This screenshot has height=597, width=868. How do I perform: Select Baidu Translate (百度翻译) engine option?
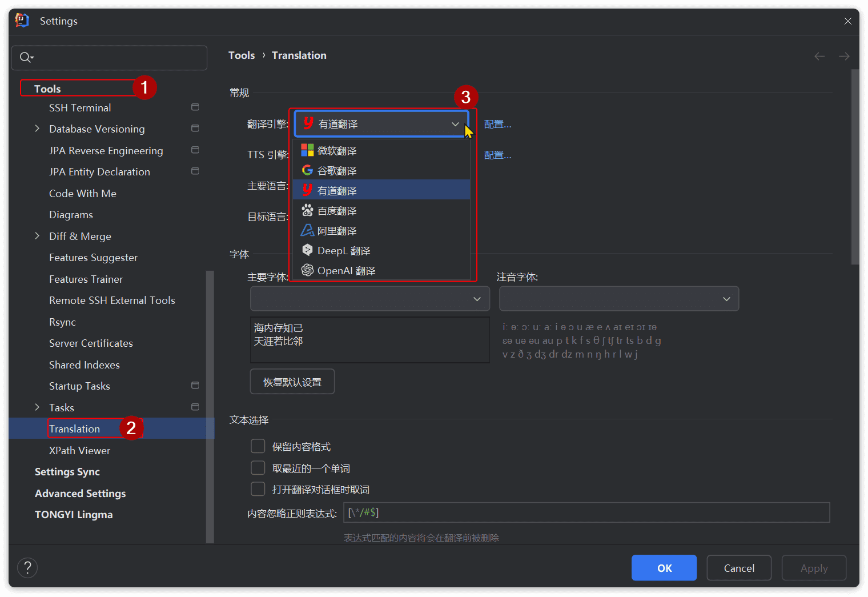point(381,211)
